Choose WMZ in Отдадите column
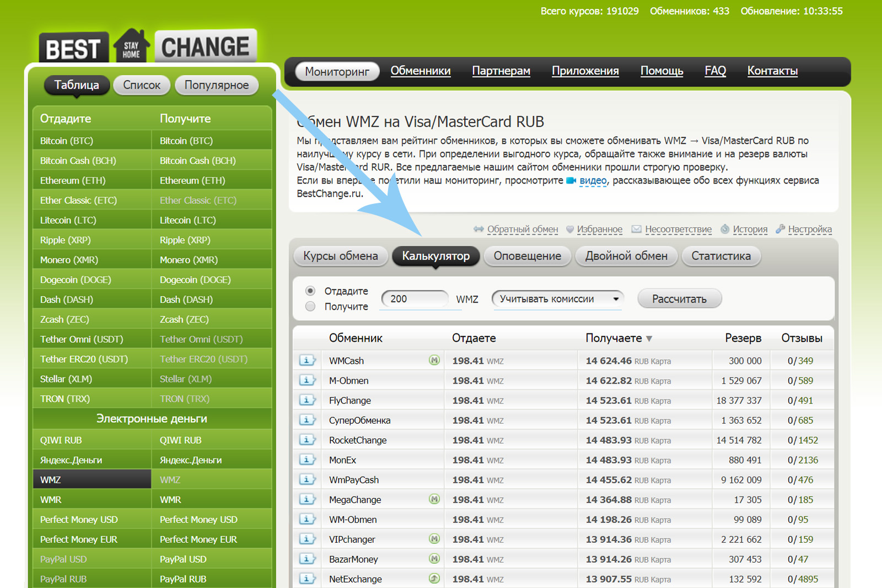Image resolution: width=882 pixels, height=588 pixels. pyautogui.click(x=92, y=480)
